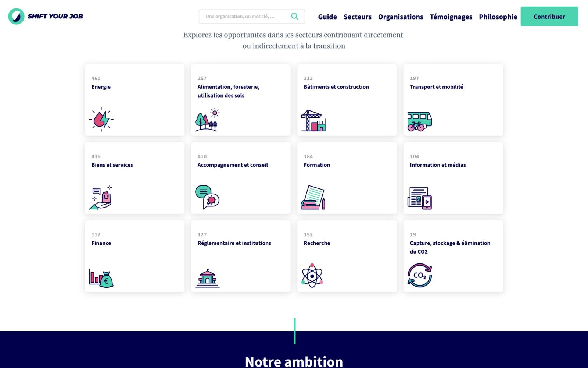588x368 pixels.
Task: Click the Shift Your Job logo icon
Action: point(16,16)
